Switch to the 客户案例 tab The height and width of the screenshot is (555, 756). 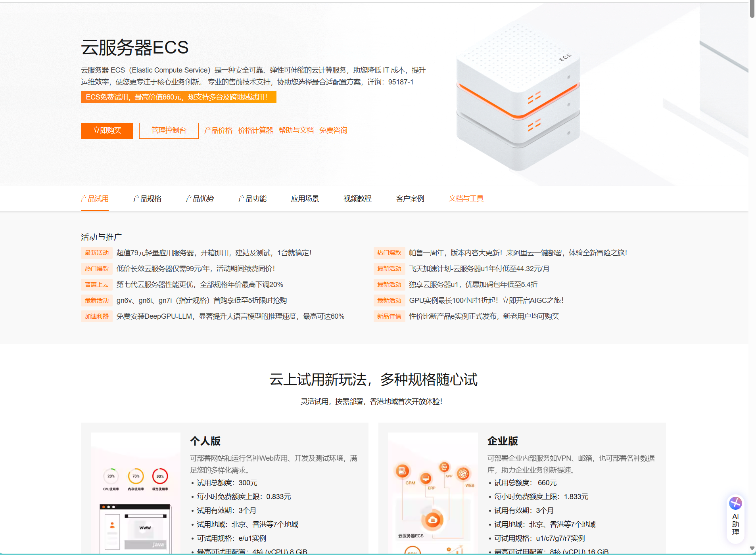coord(410,199)
